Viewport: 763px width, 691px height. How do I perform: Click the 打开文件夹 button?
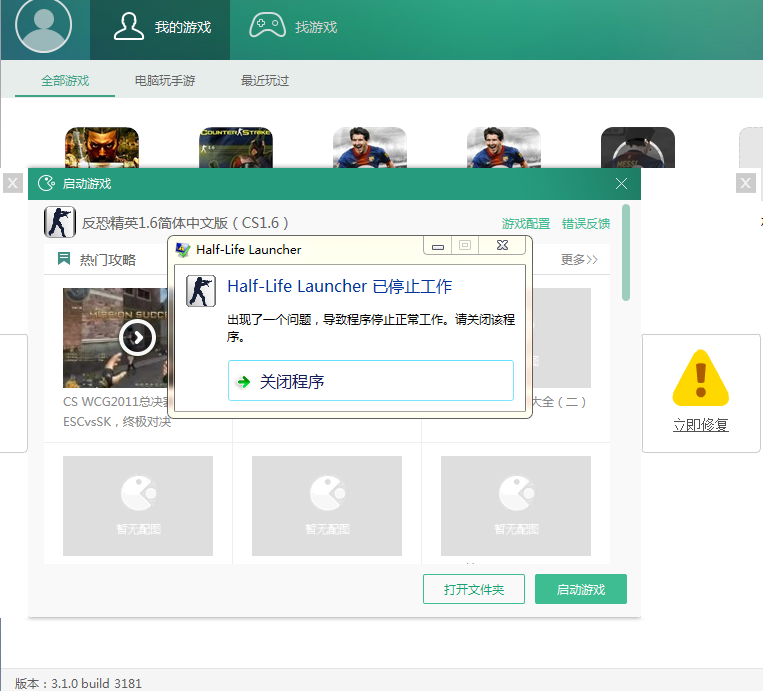click(474, 589)
